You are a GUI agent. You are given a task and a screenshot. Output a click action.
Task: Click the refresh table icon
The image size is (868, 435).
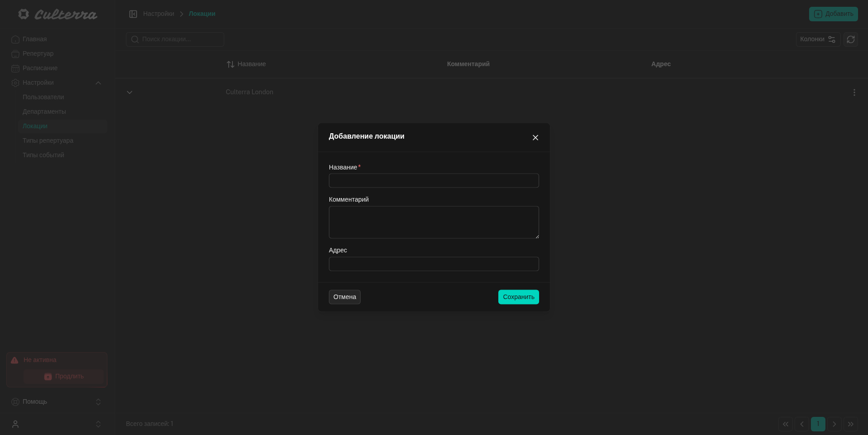coord(850,39)
